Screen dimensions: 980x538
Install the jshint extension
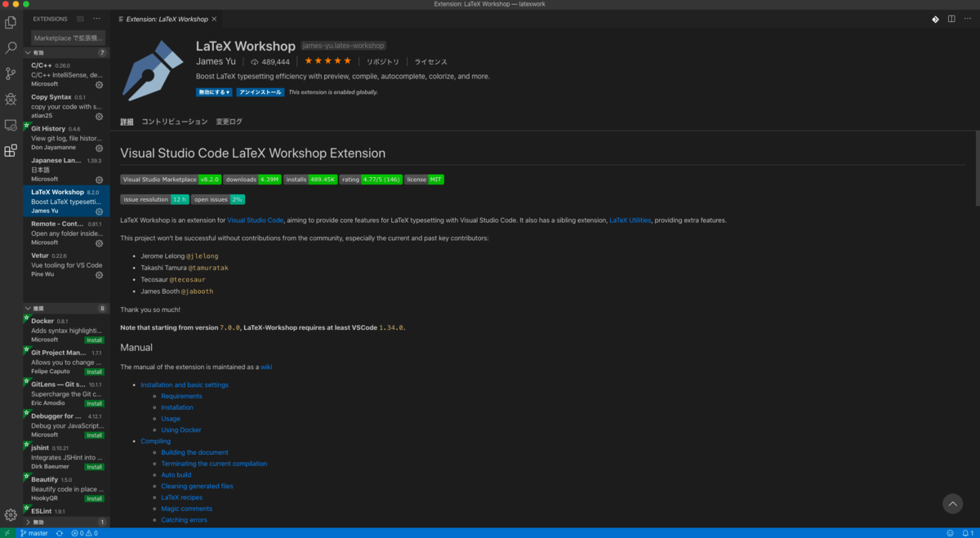pyautogui.click(x=95, y=467)
